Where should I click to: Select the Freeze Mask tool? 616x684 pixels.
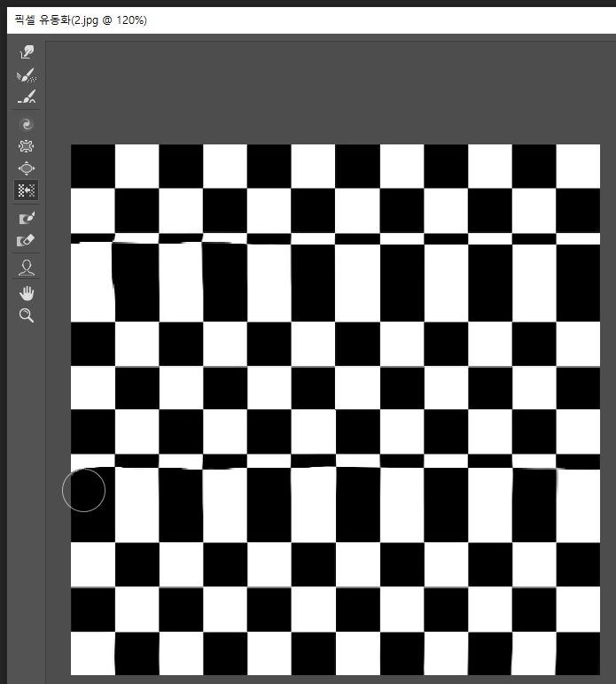click(x=27, y=218)
